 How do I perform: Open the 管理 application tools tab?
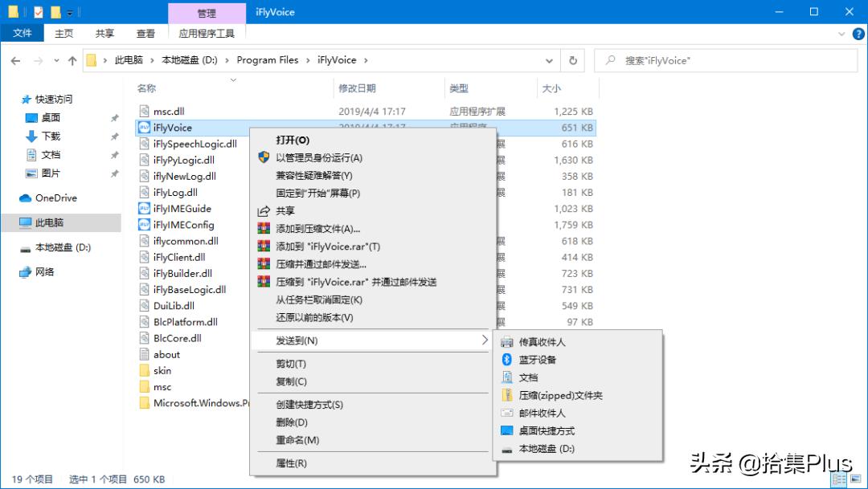tap(207, 13)
